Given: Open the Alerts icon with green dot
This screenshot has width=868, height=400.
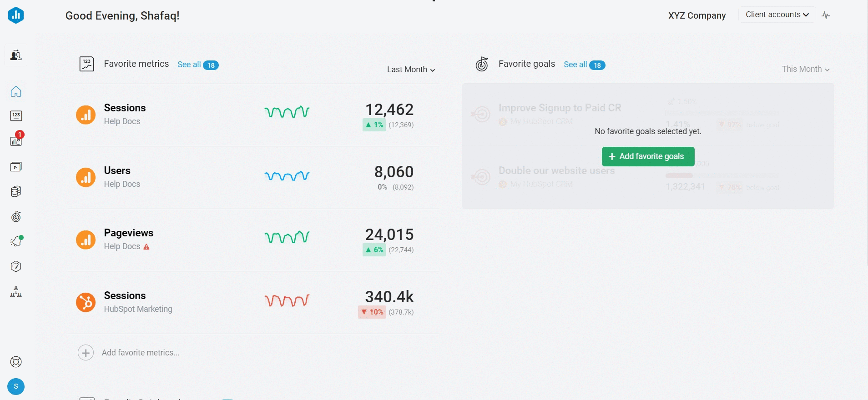Looking at the screenshot, I should point(16,241).
